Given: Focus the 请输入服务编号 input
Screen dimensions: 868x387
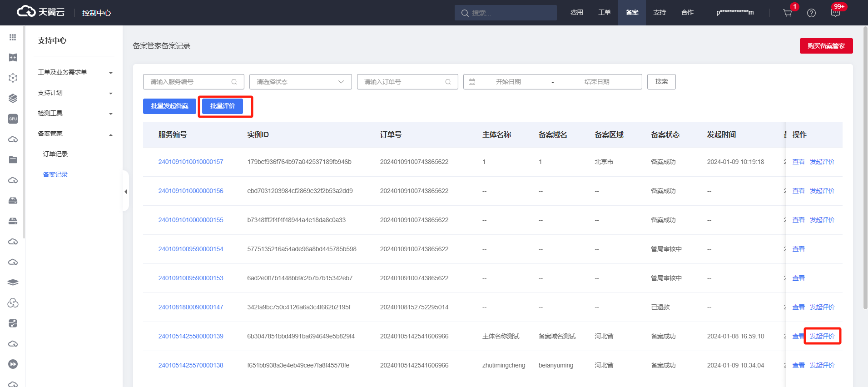Looking at the screenshot, I should coord(193,82).
